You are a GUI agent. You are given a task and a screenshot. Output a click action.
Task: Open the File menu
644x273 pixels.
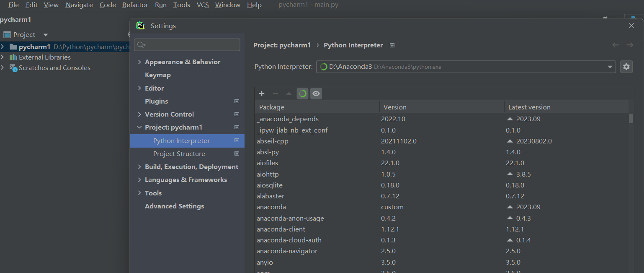(x=13, y=5)
